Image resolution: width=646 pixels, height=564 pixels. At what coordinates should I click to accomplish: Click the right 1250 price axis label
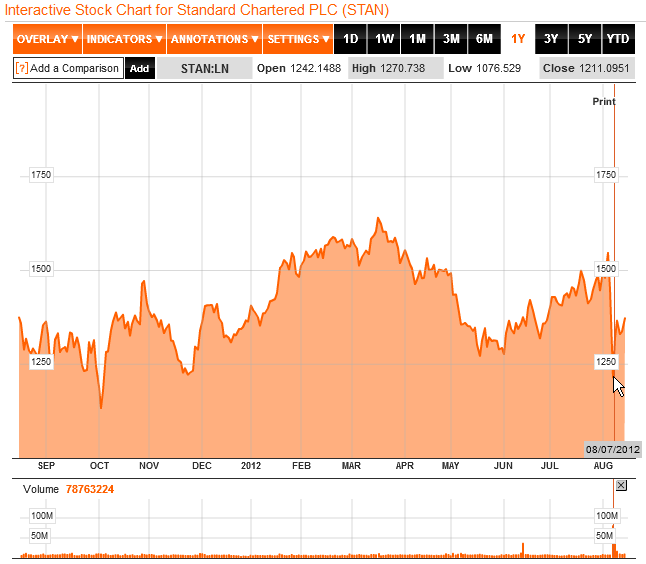(606, 362)
